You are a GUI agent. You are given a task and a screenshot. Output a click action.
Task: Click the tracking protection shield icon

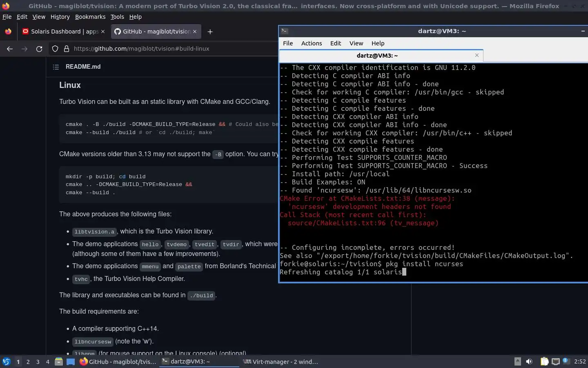(x=55, y=49)
